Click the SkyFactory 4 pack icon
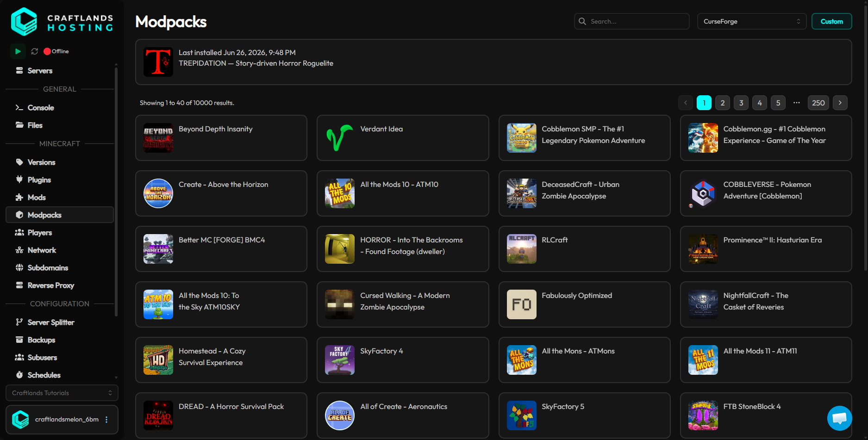Image resolution: width=868 pixels, height=440 pixels. [x=340, y=360]
